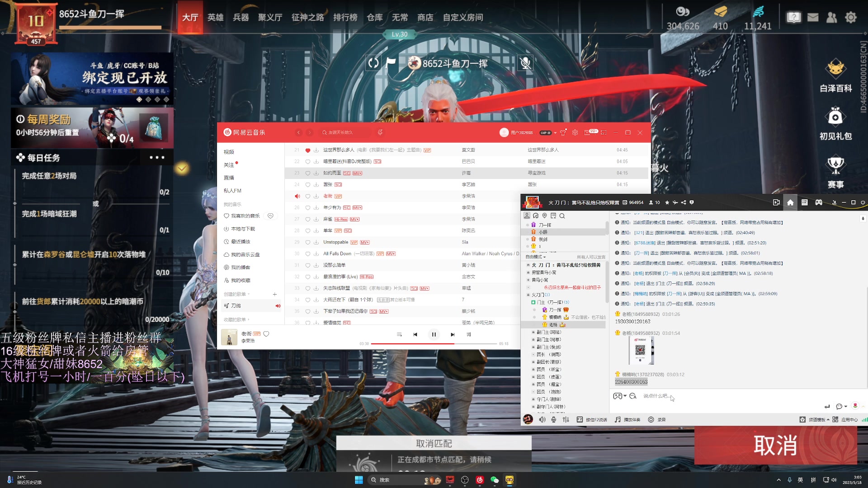Toggle the microphone icon beside 8652斗鱼刀一挥
This screenshot has height=488, width=868.
pyautogui.click(x=526, y=63)
